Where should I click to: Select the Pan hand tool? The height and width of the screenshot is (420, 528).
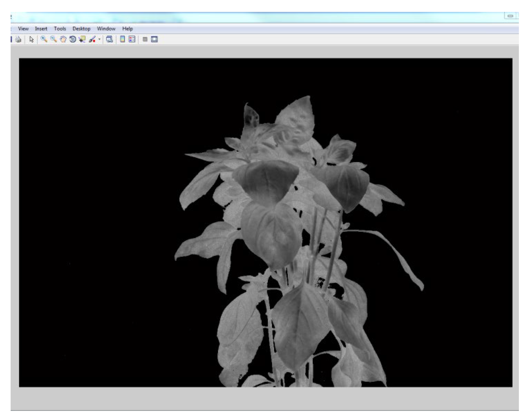(63, 39)
